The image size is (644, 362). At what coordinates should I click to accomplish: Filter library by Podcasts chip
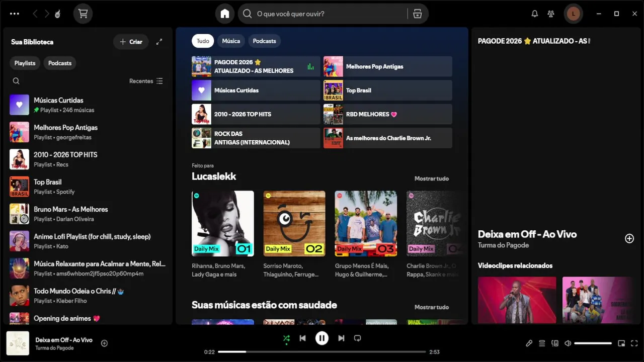60,63
